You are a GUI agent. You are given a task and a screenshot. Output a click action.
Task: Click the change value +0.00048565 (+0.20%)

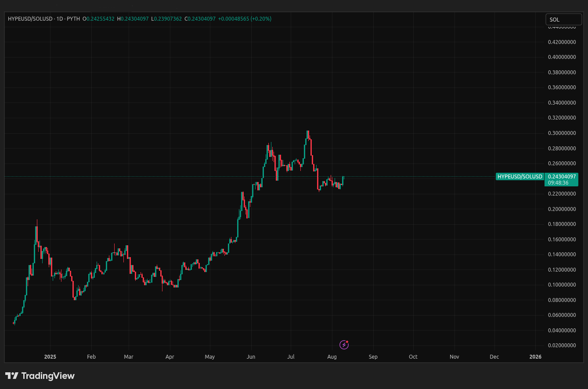tap(245, 19)
